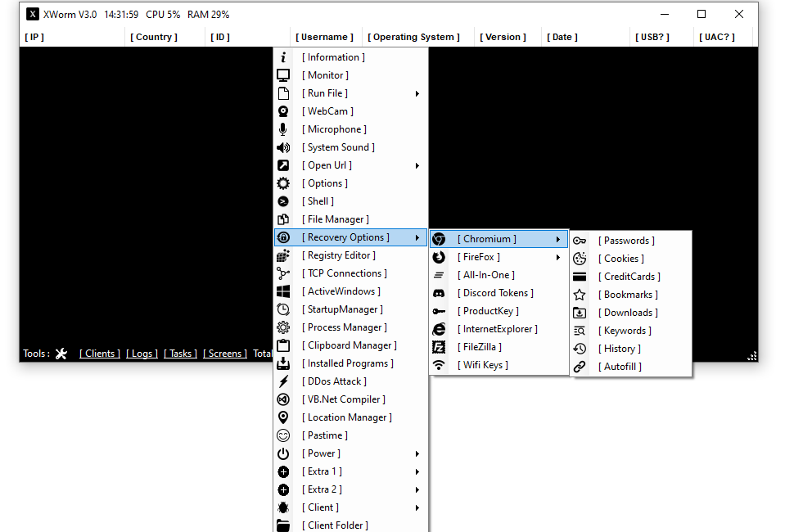Click the Shell terminal icon

pyautogui.click(x=283, y=201)
